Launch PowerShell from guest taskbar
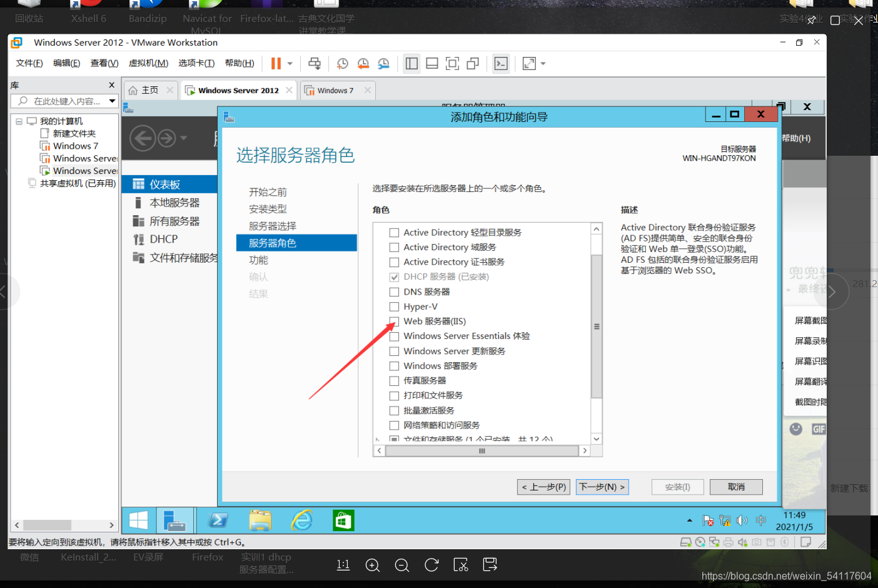878x588 pixels. 218,520
